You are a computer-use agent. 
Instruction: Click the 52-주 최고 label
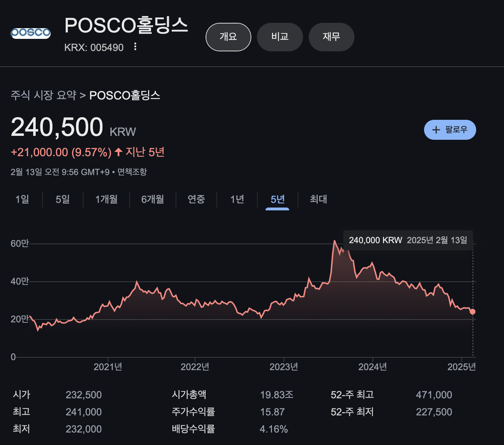[x=352, y=395]
